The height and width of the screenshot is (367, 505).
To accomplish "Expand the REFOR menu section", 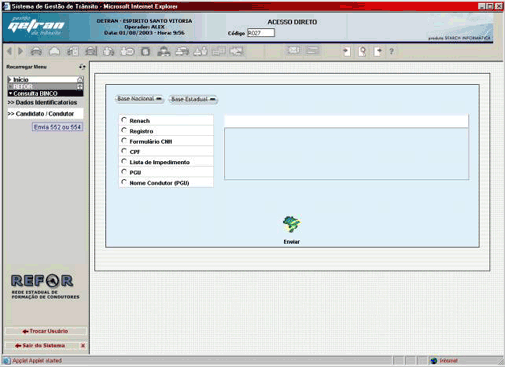I will click(x=45, y=87).
